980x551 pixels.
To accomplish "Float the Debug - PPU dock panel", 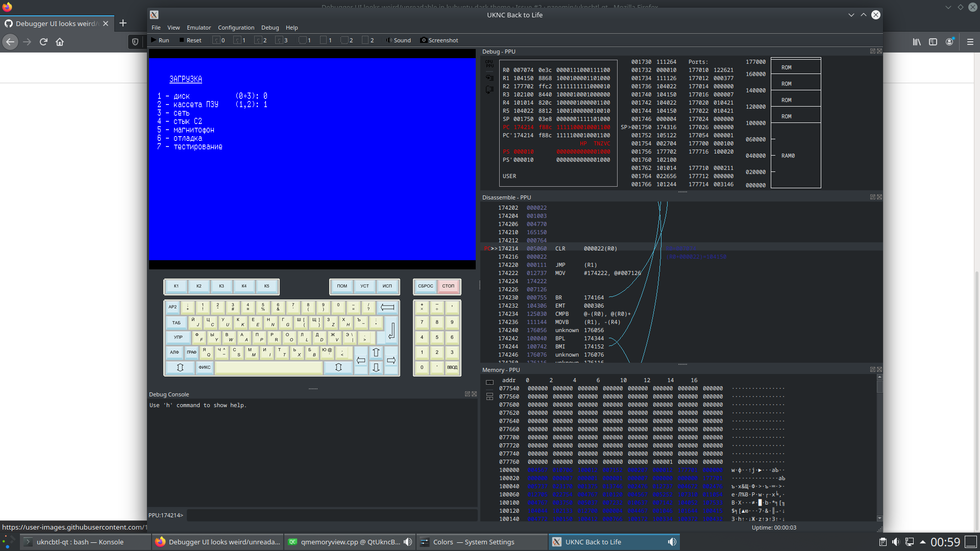I will coord(872,52).
